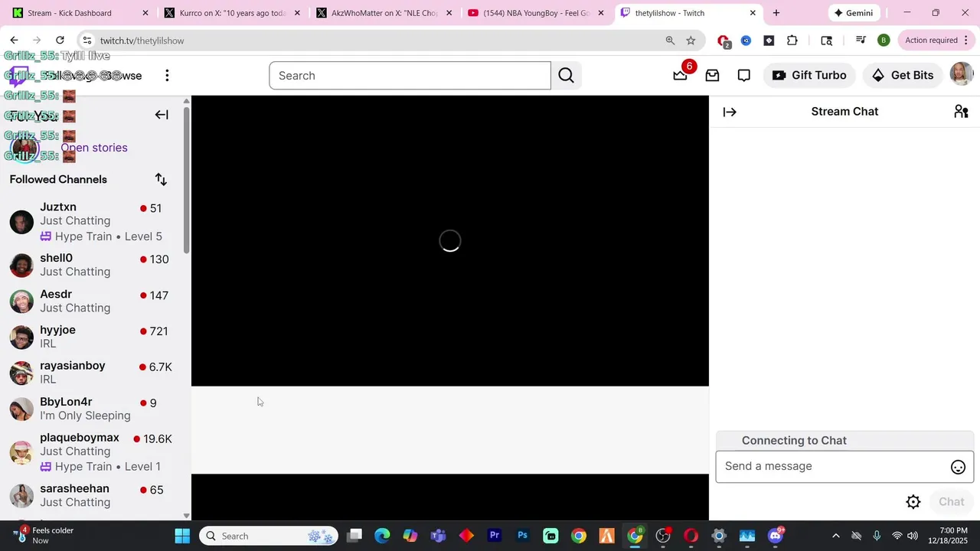Viewport: 980px width, 551px height.
Task: Open Windows Start menu
Action: click(x=182, y=536)
